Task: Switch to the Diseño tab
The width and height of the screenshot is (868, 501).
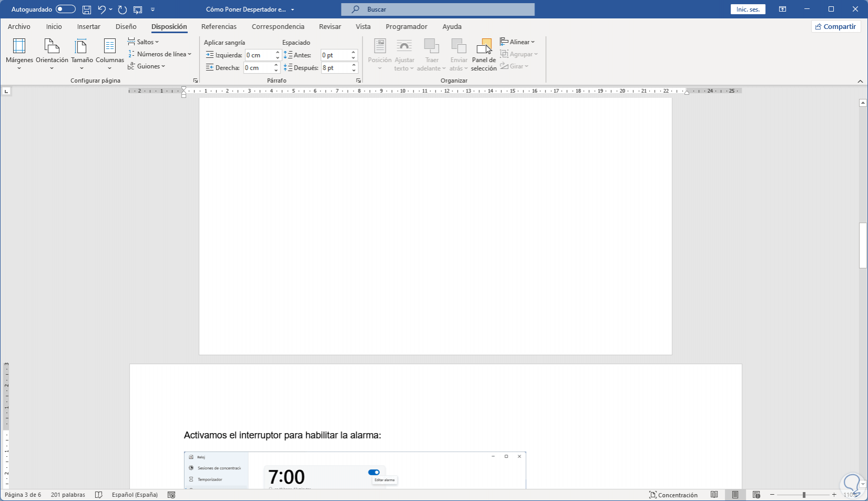Action: (126, 26)
